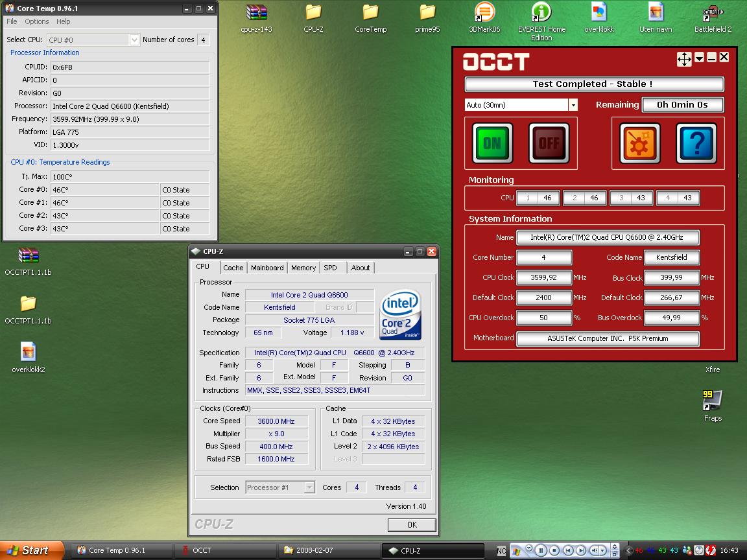Image resolution: width=747 pixels, height=560 pixels.
Task: Expand the Auto (30mn) test type dropdown
Action: click(573, 105)
